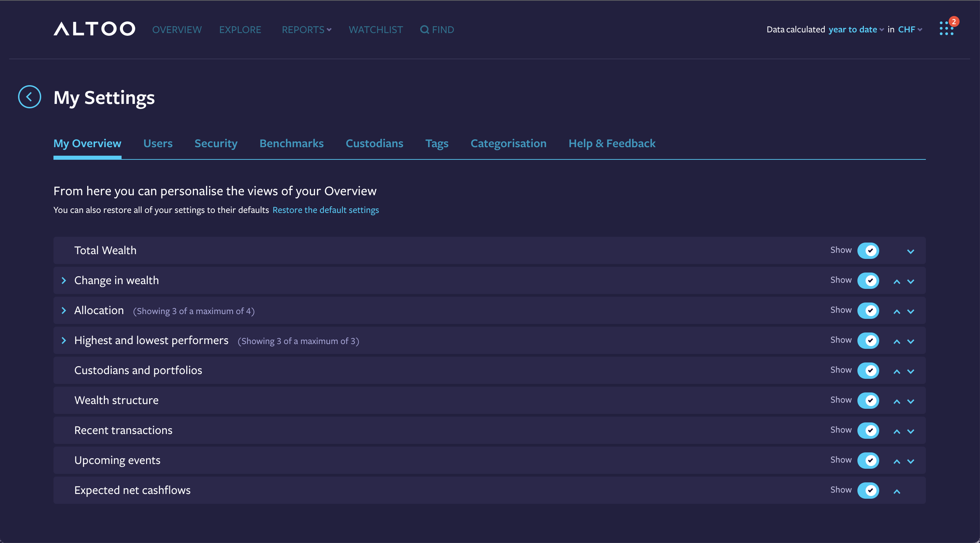Move Allocation section down
Viewport: 980px width, 543px height.
point(911,312)
